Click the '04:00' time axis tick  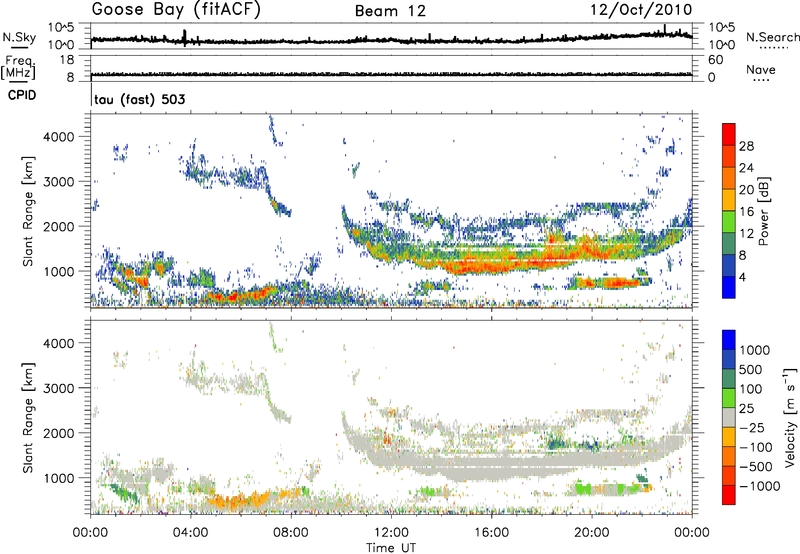pyautogui.click(x=190, y=533)
